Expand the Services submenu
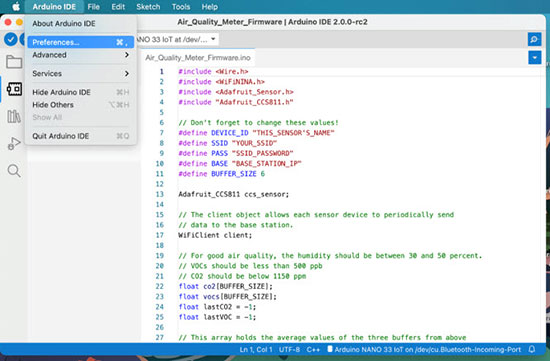Viewport: 550px width, 361px height. pos(81,73)
